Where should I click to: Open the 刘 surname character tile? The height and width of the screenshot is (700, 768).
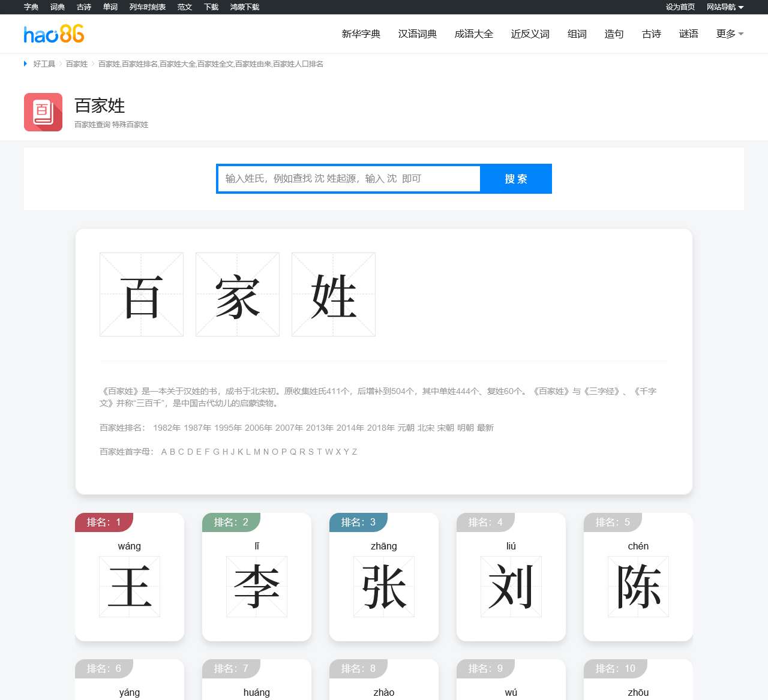[511, 586]
